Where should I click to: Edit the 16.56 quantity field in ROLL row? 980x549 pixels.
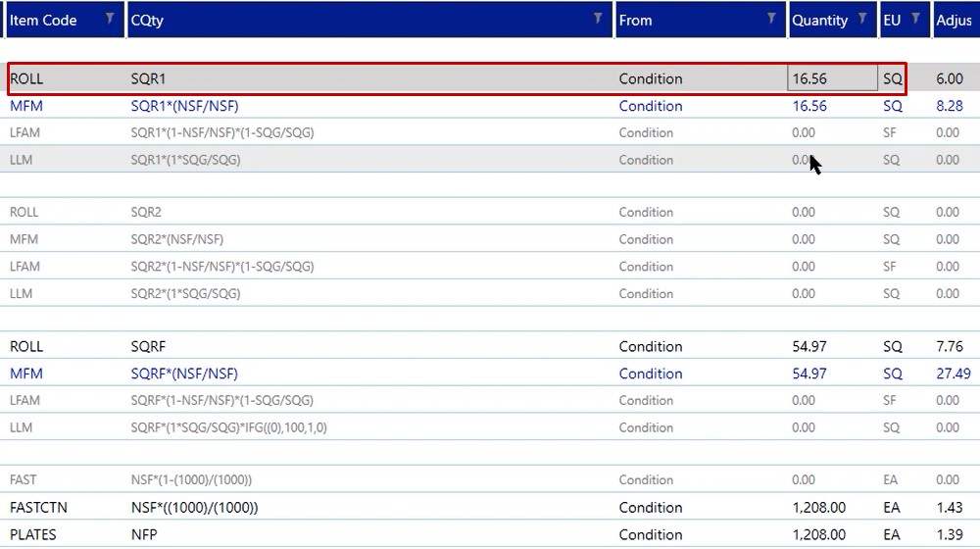(832, 78)
